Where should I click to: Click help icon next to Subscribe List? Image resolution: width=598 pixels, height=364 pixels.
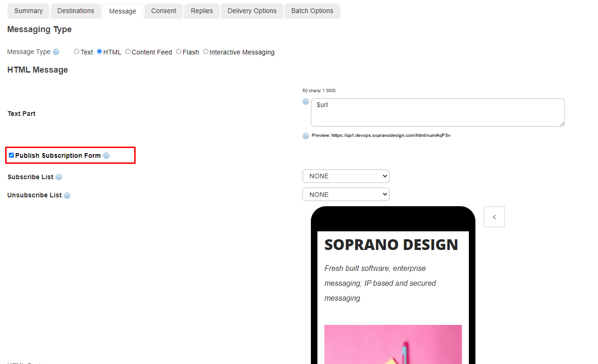click(59, 177)
